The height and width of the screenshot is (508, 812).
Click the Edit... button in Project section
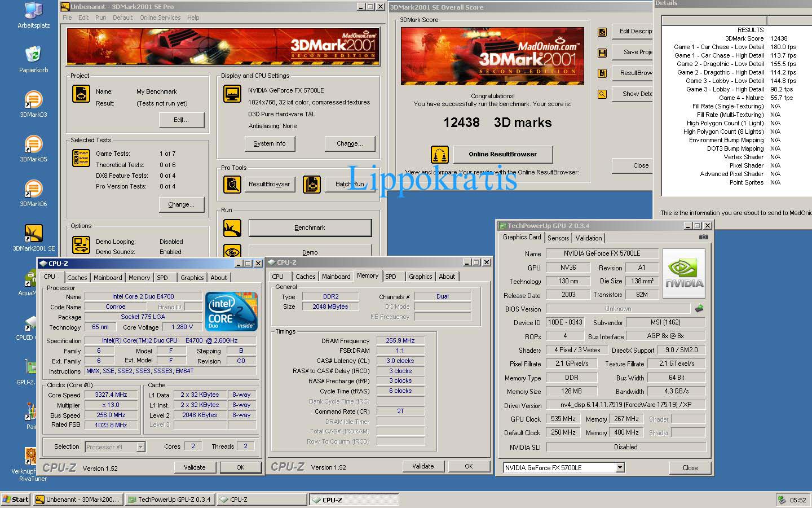(x=181, y=120)
